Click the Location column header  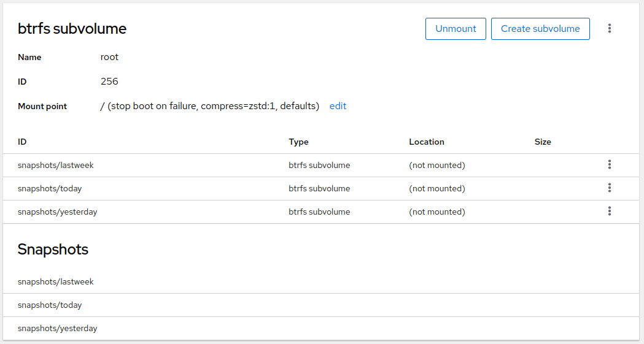tap(426, 142)
